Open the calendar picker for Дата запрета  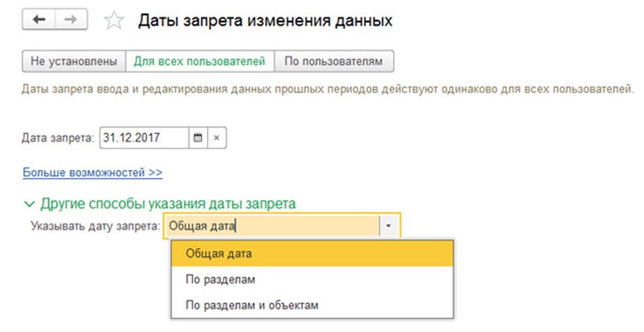tap(198, 137)
